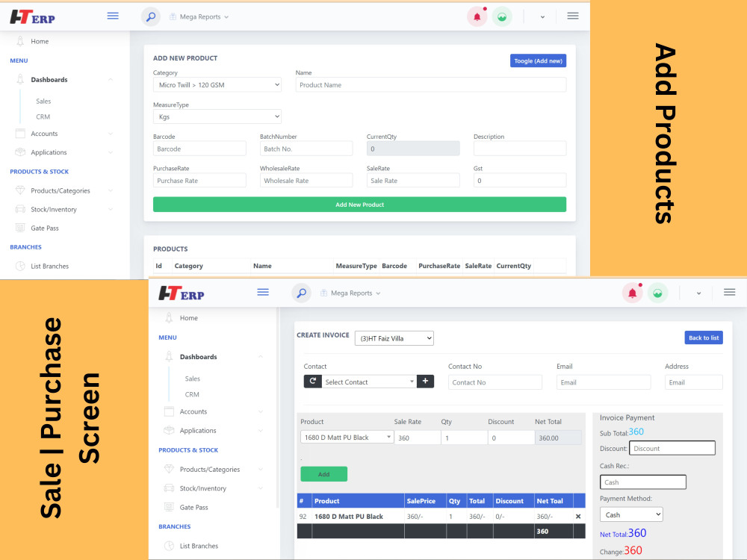
Task: Open Select Contact dropdown
Action: coord(369,382)
